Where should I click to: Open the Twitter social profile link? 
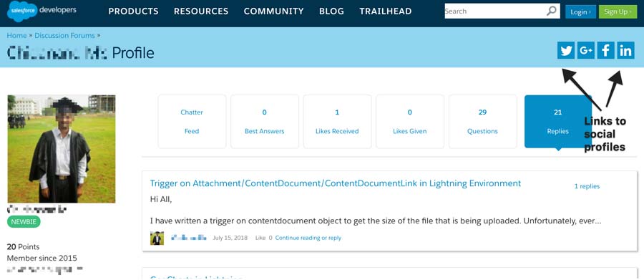click(x=566, y=51)
